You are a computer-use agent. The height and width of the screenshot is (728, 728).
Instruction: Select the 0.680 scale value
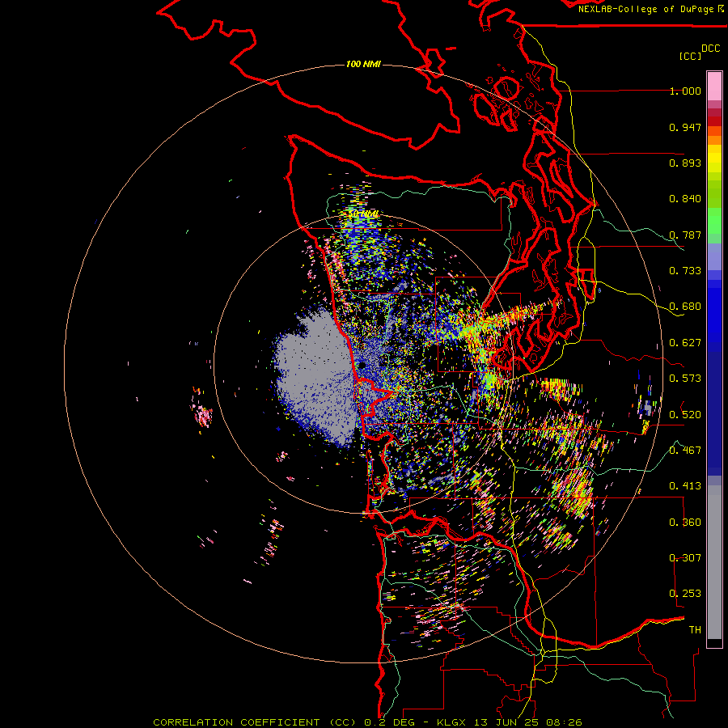click(x=685, y=307)
